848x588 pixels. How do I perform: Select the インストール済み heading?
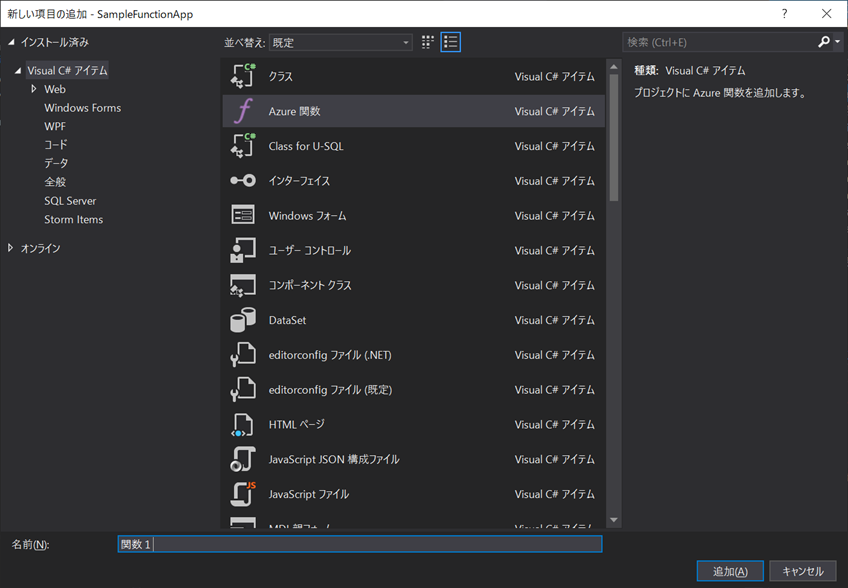point(55,42)
